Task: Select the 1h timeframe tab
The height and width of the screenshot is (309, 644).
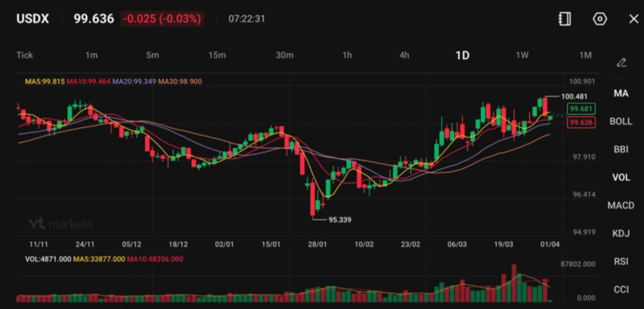Action: pos(347,55)
